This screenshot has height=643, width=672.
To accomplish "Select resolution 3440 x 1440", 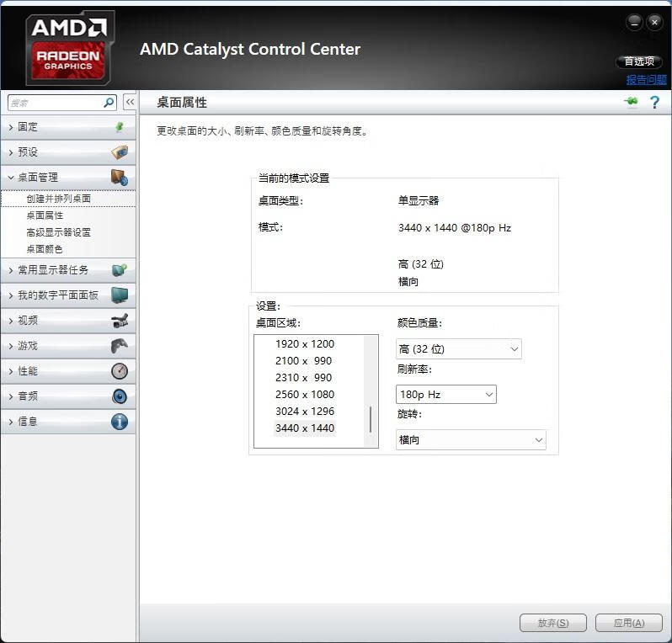I will point(305,428).
